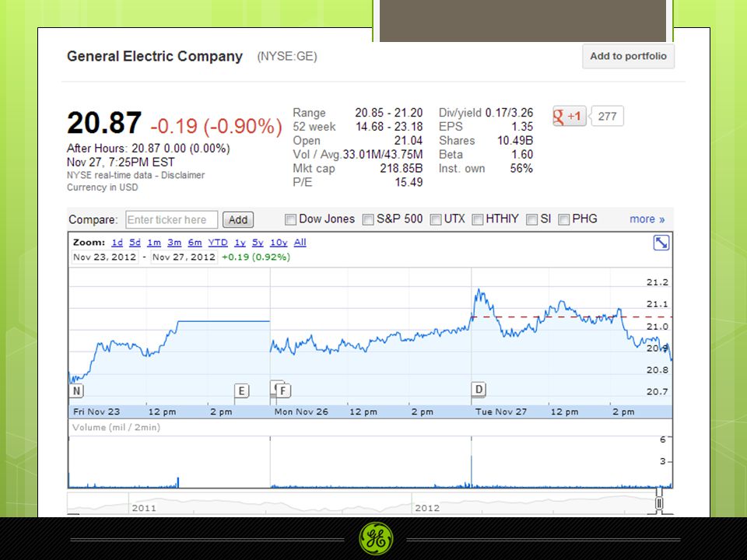Click the 52 week range 14.68 - 23.18
The image size is (747, 560).
pos(389,127)
